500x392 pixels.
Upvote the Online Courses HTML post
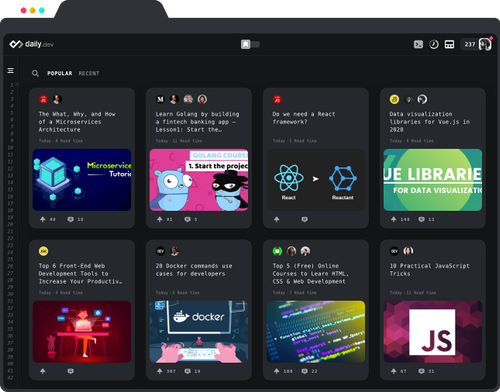[x=277, y=371]
